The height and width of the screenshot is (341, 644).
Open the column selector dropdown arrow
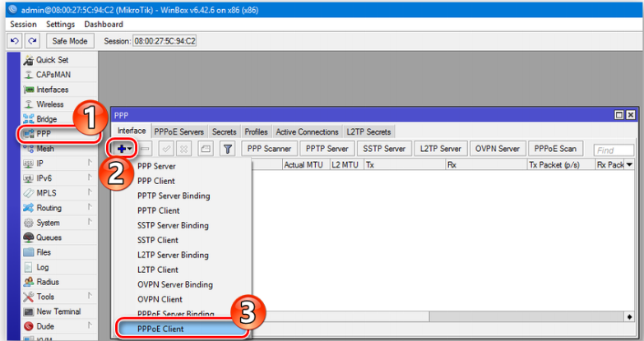coord(629,165)
